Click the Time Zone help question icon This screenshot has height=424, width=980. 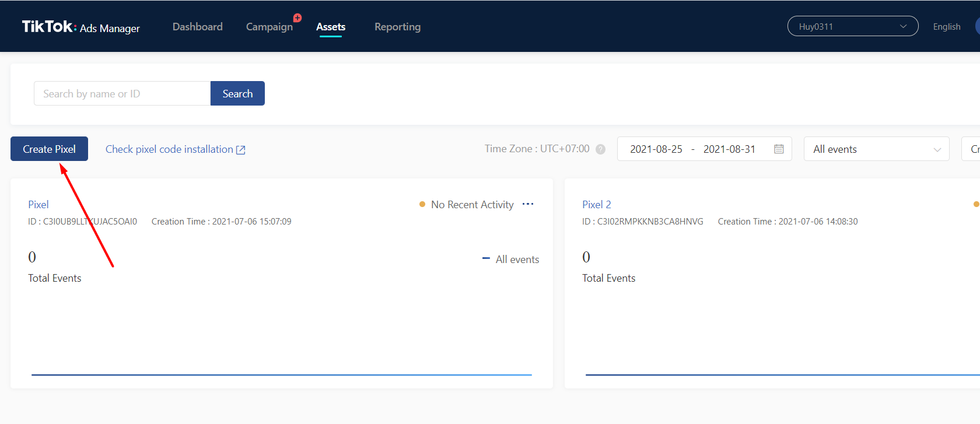(x=600, y=149)
